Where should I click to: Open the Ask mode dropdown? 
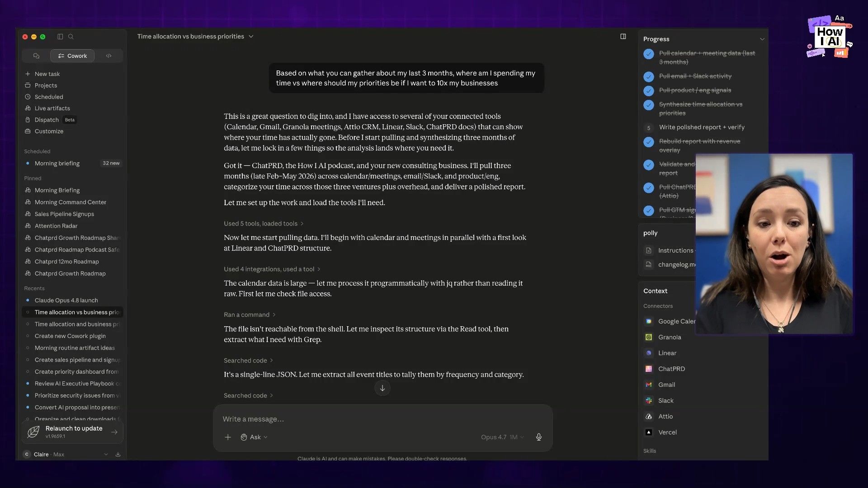[x=254, y=437]
